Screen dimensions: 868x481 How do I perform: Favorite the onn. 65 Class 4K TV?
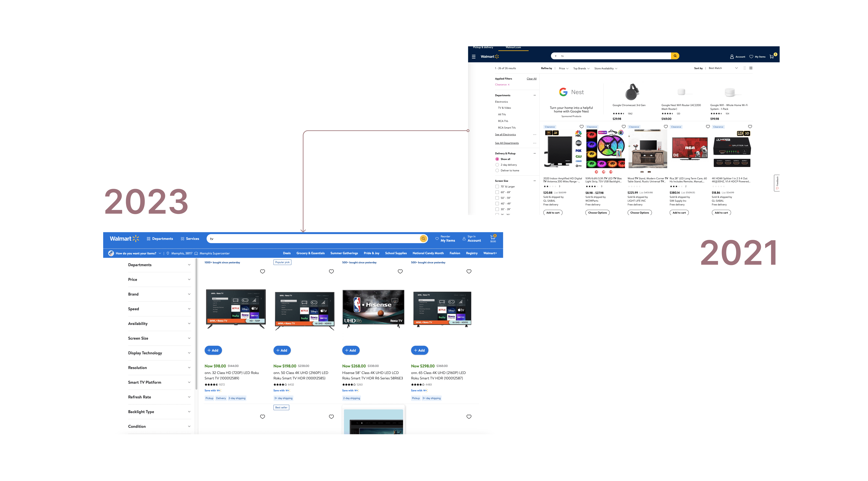coord(469,272)
